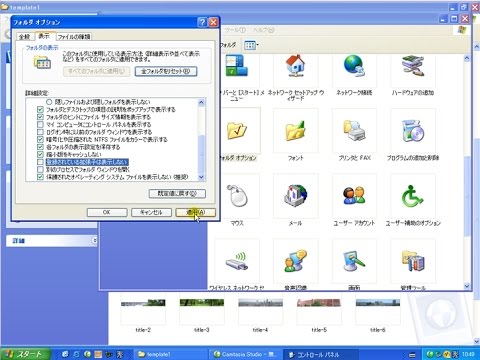The width and height of the screenshot is (480, 360).
Task: Open the Help (ヘルプ) menu
Action: click(x=263, y=30)
